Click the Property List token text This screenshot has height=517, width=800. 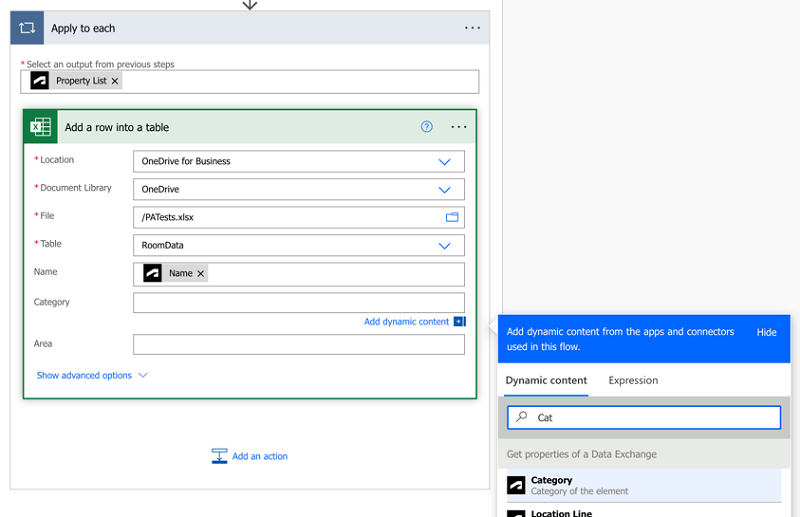coord(81,81)
